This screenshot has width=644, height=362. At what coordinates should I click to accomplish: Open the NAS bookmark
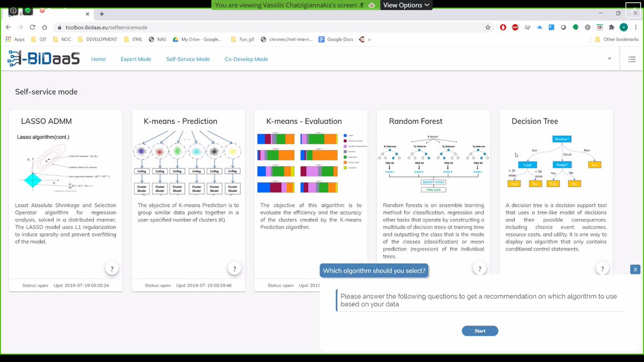158,39
